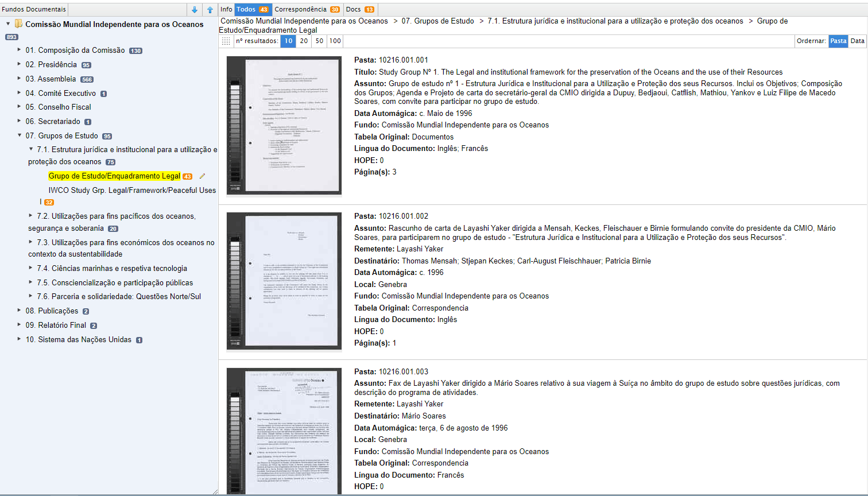868x496 pixels.
Task: Select IWCO Study Grp. Legal/Framework/Peaceful Uses item
Action: (132, 191)
